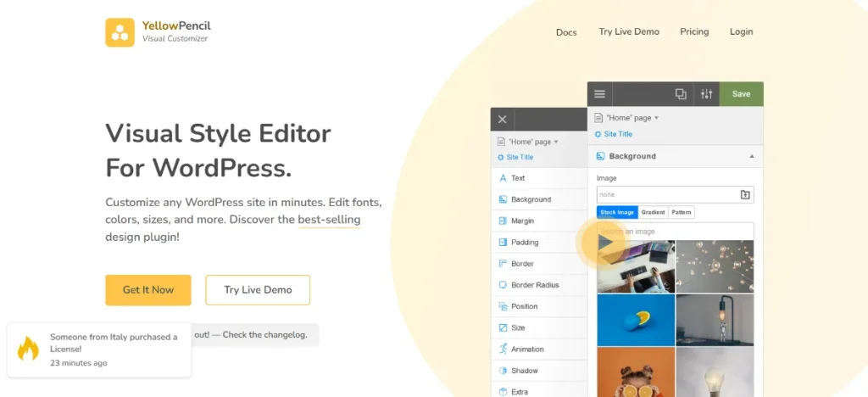This screenshot has width=868, height=397.
Task: Open the hamburger menu in editor panel
Action: tap(600, 94)
